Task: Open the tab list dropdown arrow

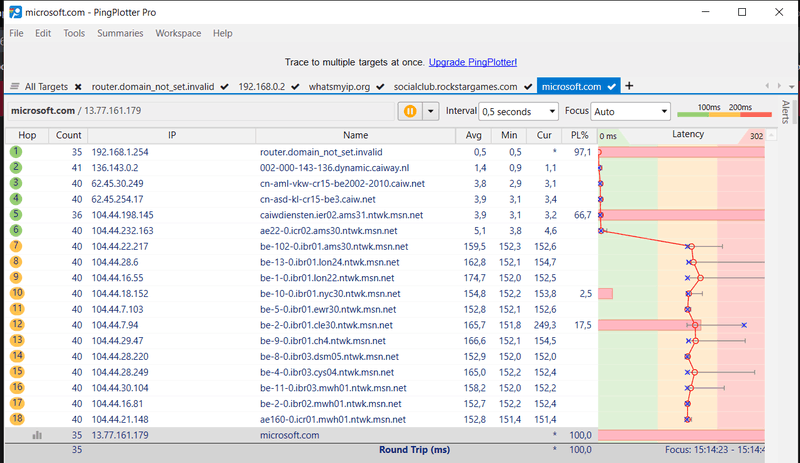Action: pyautogui.click(x=791, y=86)
